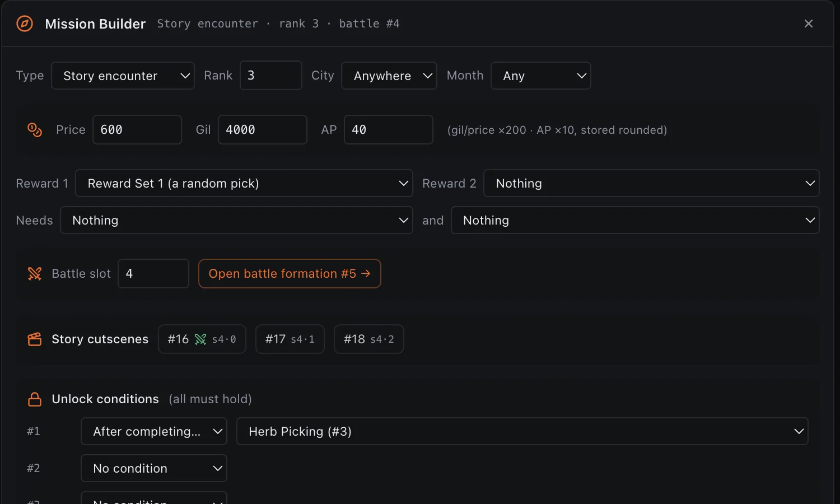The image size is (840, 504).
Task: Click the 'Story cutscenes' label
Action: [100, 339]
